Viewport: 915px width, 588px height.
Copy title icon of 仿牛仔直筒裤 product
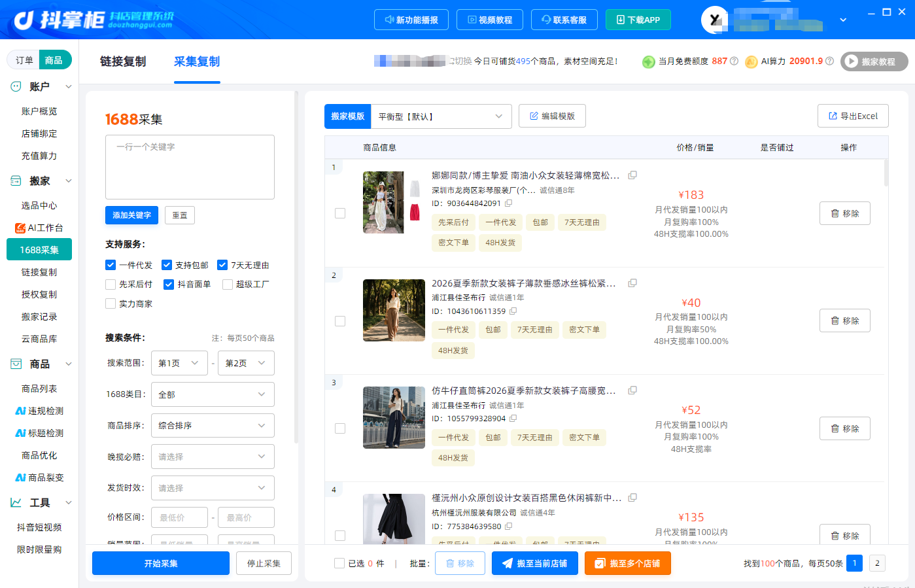[x=632, y=390]
